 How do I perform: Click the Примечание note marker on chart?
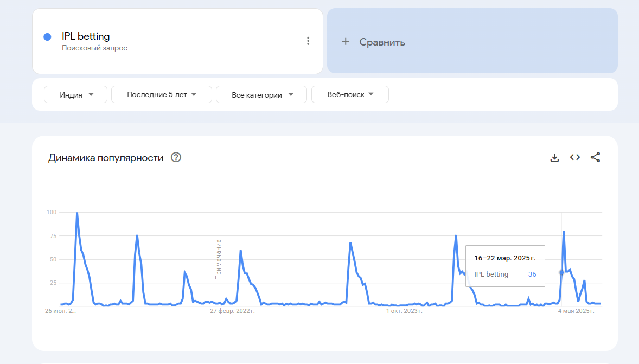pyautogui.click(x=219, y=260)
